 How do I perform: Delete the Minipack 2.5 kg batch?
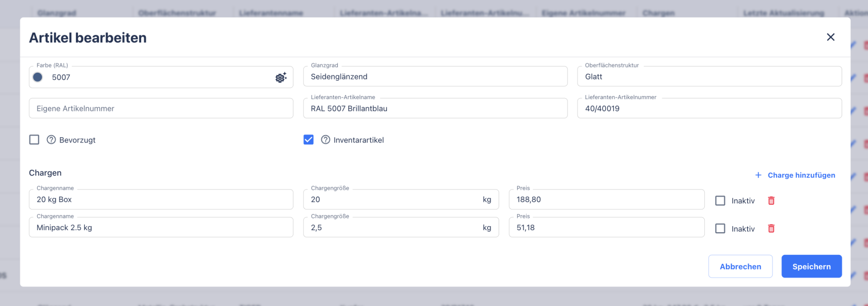(771, 229)
